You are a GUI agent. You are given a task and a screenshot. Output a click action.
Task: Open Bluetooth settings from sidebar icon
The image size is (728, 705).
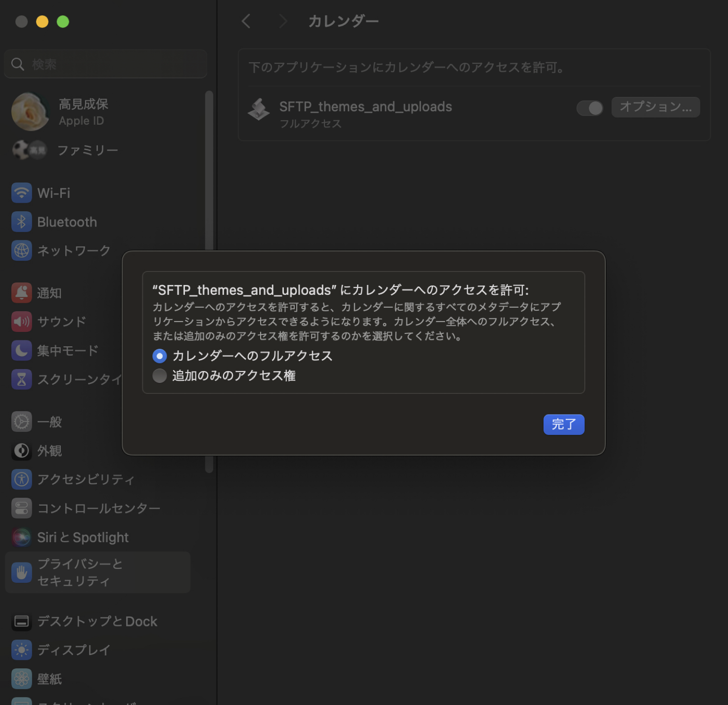21,222
